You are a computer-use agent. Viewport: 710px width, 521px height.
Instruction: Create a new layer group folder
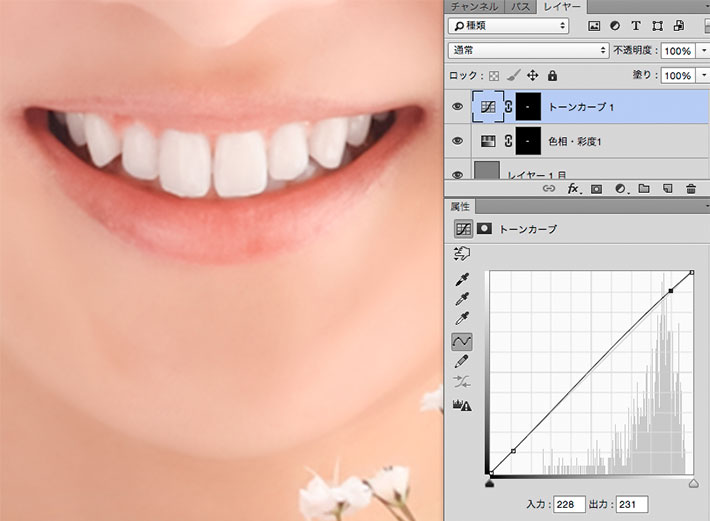pos(643,188)
